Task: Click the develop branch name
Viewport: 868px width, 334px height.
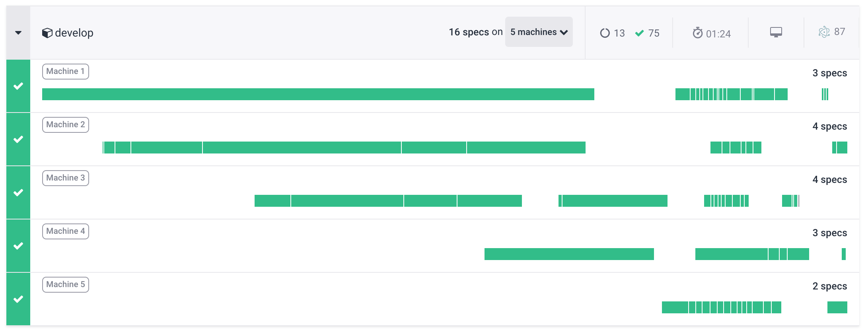Action: (74, 33)
